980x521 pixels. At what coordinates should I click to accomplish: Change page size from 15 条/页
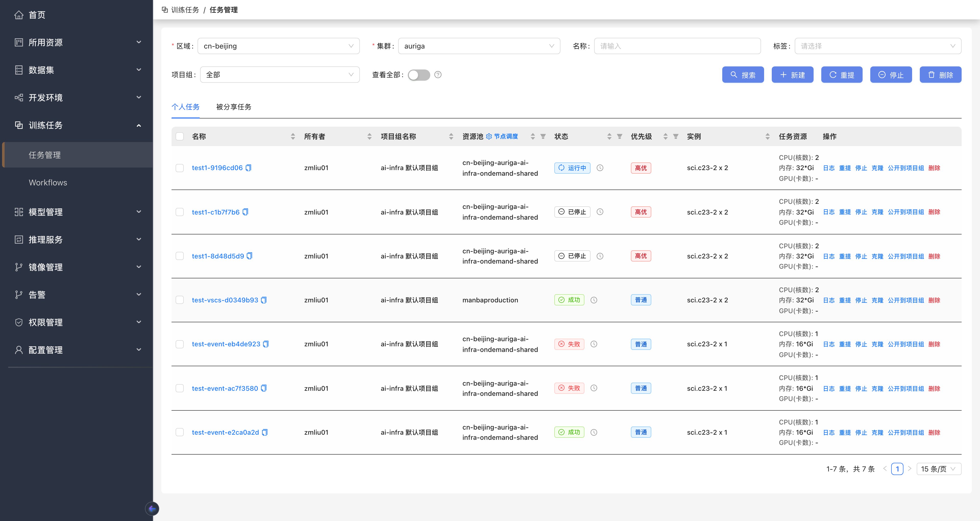tap(939, 469)
